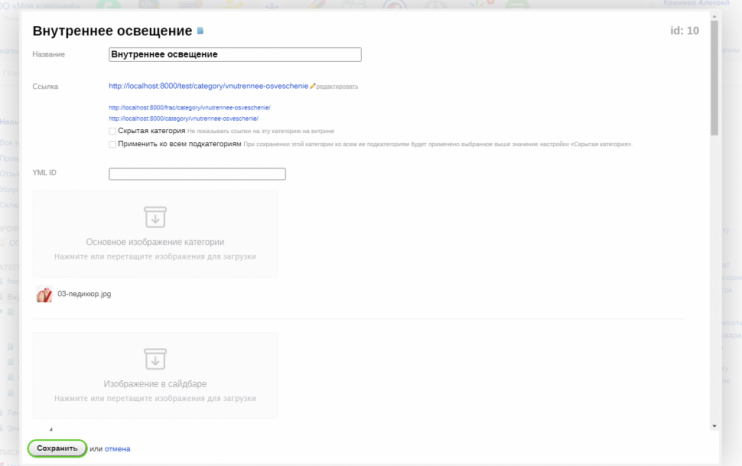The width and height of the screenshot is (742, 466).
Task: Click the scrollbar down arrow
Action: click(x=713, y=427)
